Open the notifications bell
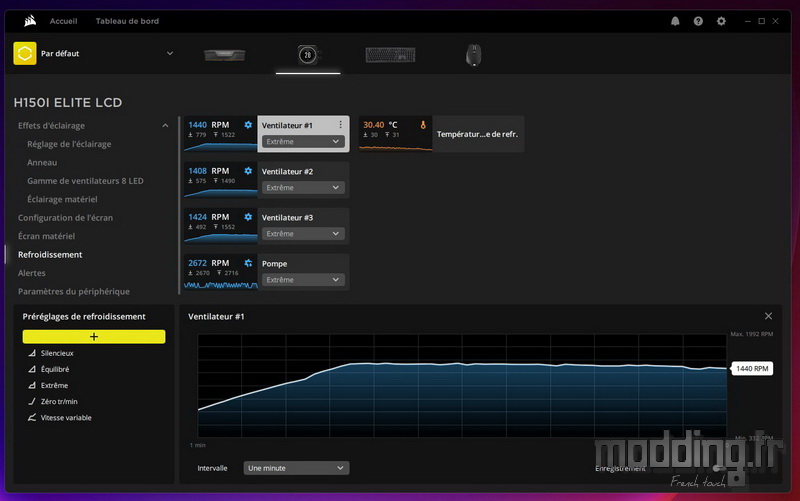The image size is (800, 501). point(675,21)
